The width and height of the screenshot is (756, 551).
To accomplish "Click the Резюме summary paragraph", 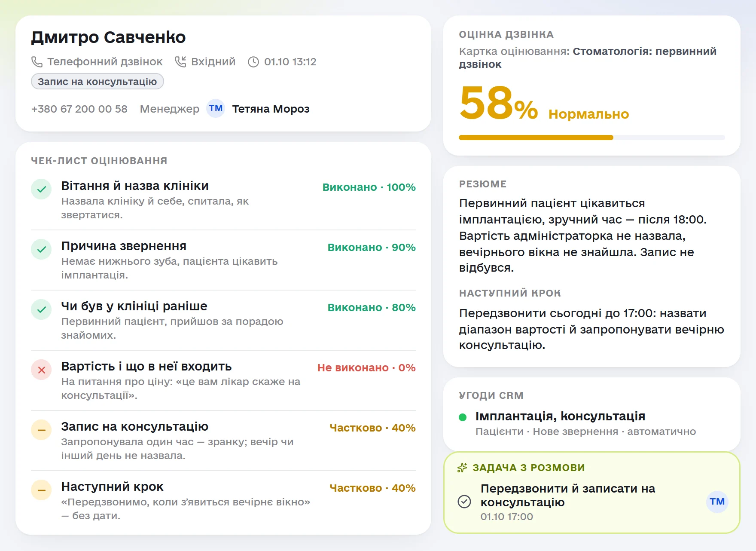I will tap(583, 235).
